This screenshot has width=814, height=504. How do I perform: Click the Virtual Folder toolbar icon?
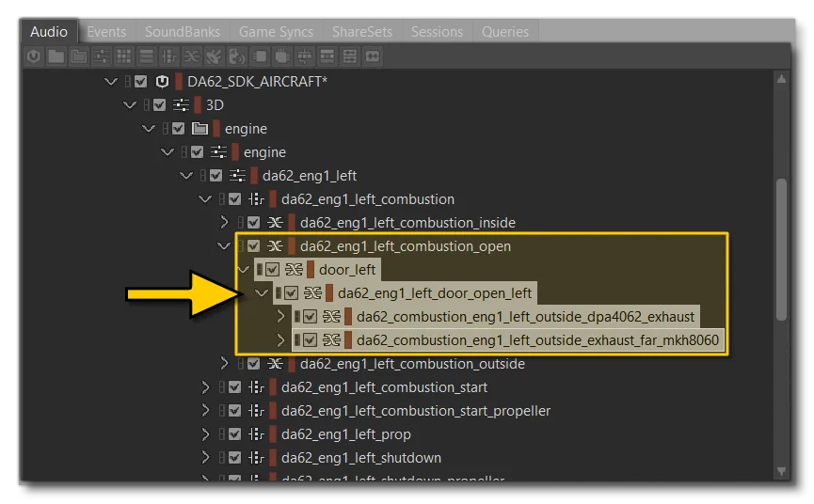point(79,56)
